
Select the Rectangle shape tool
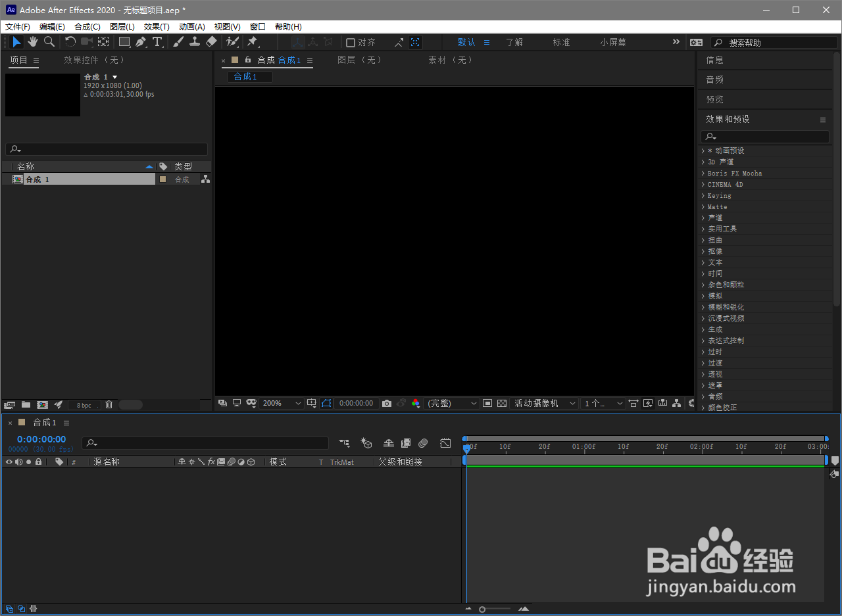[124, 42]
